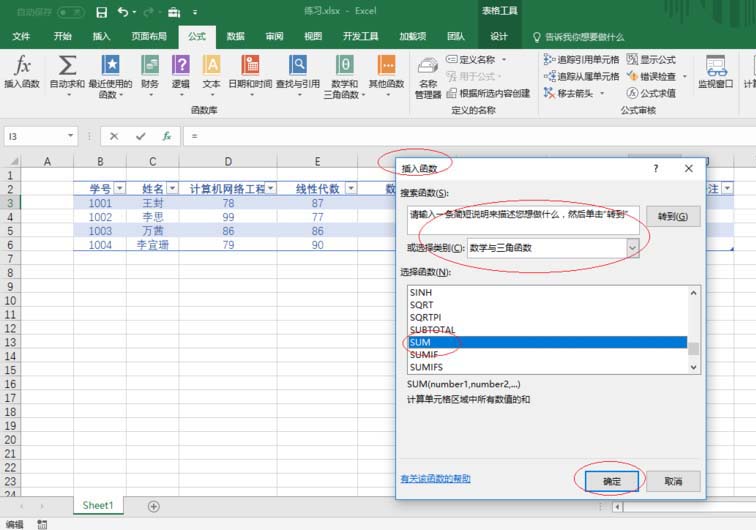
Task: Switch to the 插入 Insert tab
Action: [101, 36]
